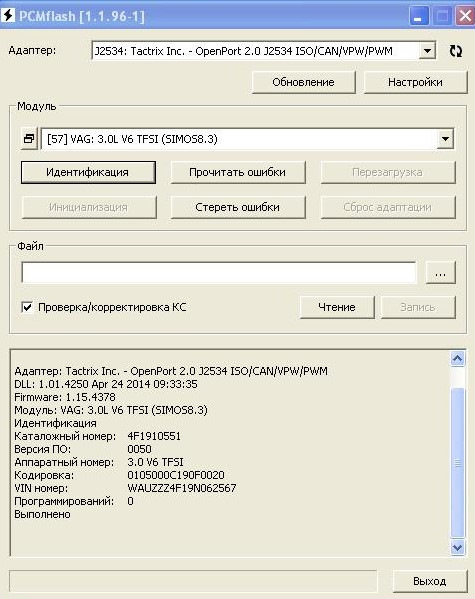Click the log scrollbar down arrow

[x=457, y=548]
